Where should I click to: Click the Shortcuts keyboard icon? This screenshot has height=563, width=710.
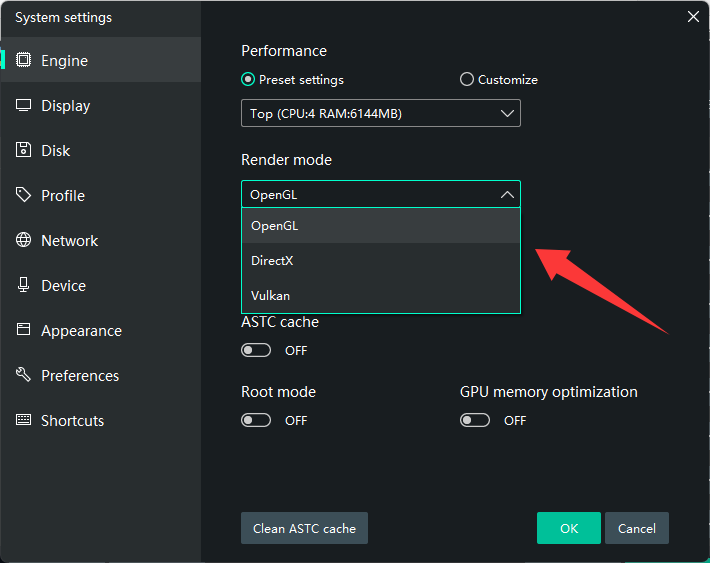(x=23, y=420)
